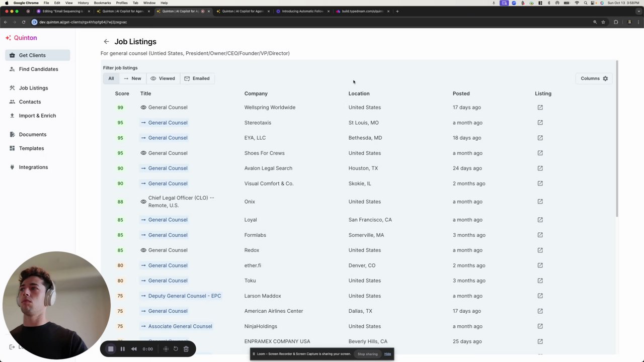Click the Score column header
The image size is (644, 362).
point(122,94)
